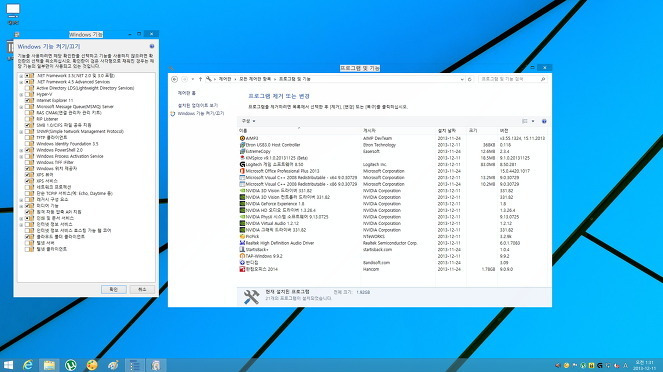Toggle the RIP Listener checkbox
Viewport: 663px width, 372px height.
tap(27, 119)
